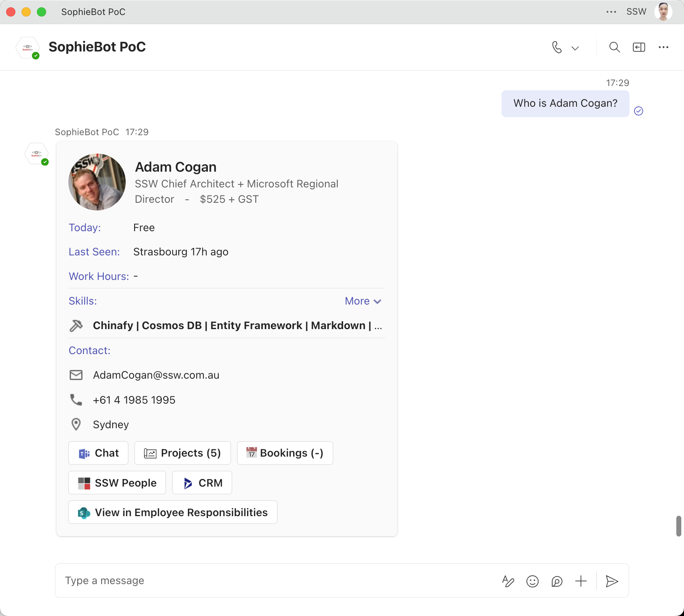Click the 'Who is Adam Cogan?' message bubble

[565, 104]
